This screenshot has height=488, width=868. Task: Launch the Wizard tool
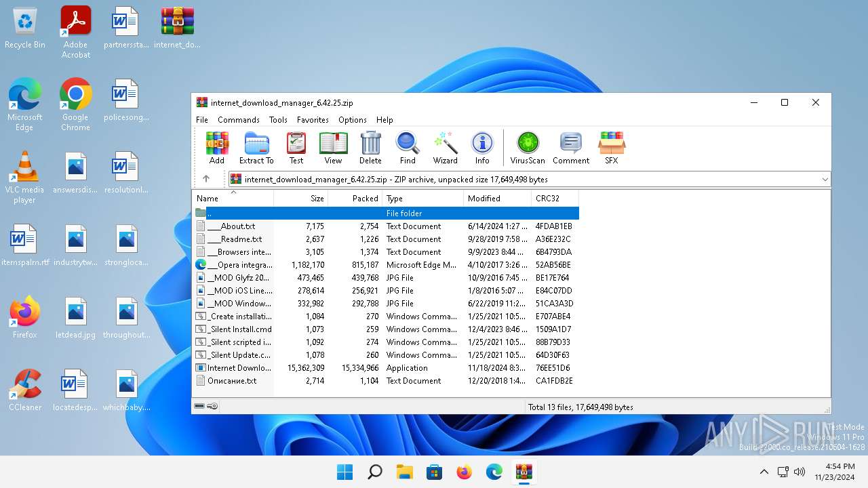(x=445, y=148)
